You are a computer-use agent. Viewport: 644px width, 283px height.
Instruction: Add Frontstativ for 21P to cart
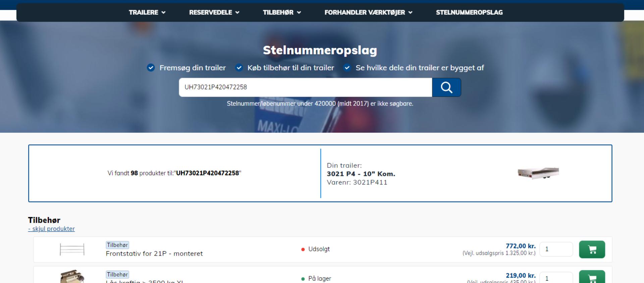tap(592, 250)
